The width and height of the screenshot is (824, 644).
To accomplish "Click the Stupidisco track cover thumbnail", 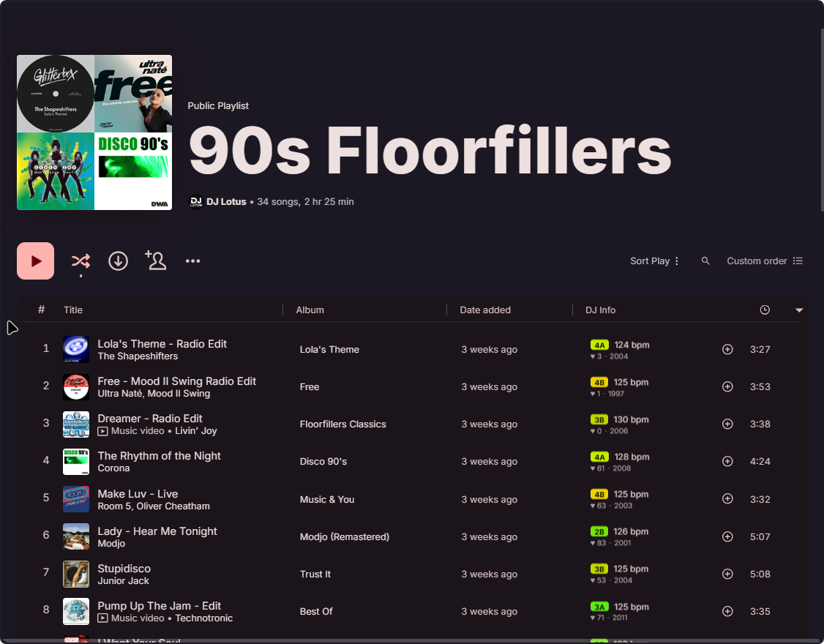I will 76,574.
